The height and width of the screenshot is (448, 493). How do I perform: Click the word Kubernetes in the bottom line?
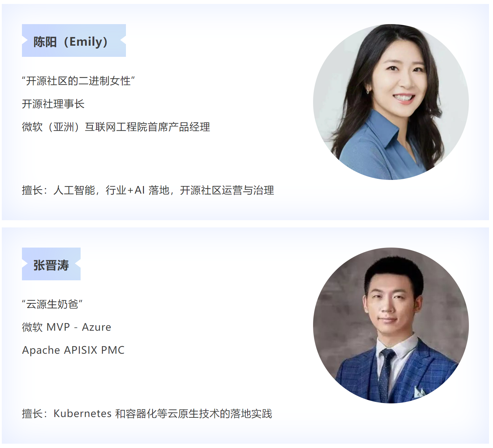pos(82,414)
